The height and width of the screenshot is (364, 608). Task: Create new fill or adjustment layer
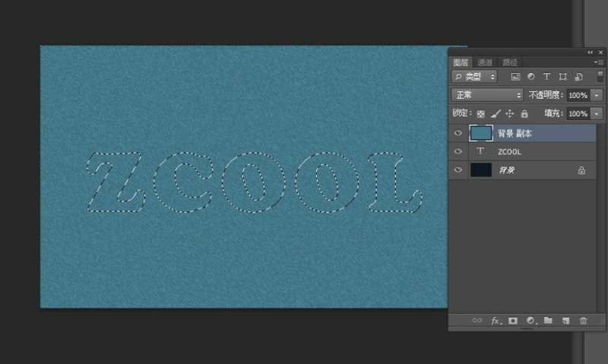point(530,321)
